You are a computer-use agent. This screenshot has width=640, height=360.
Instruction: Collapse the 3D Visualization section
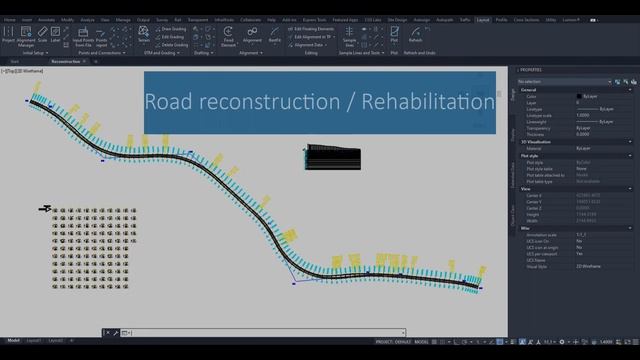630,142
